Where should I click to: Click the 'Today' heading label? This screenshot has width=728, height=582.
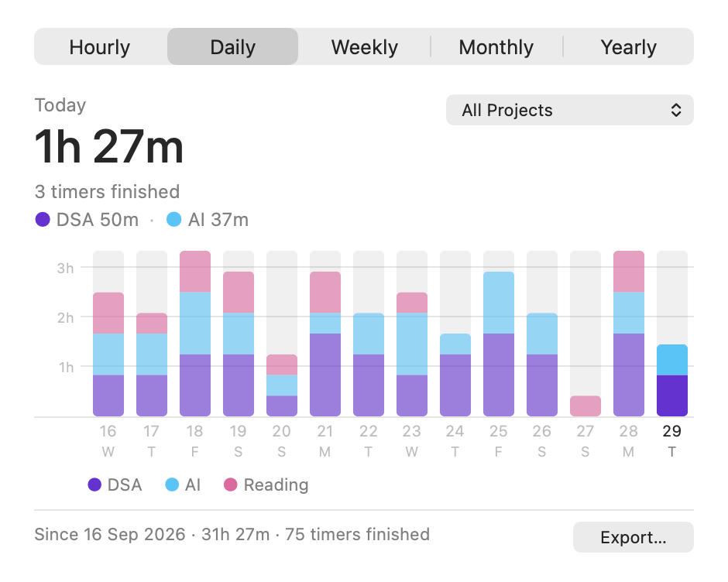point(60,105)
